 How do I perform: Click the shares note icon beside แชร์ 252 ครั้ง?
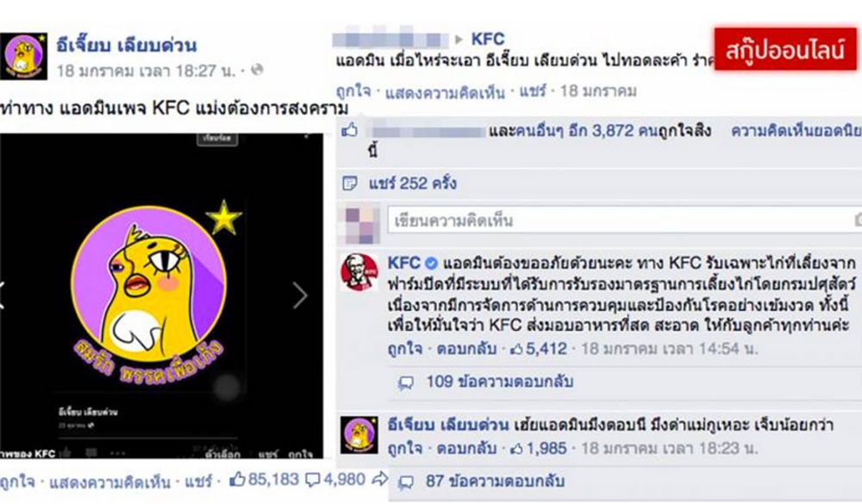(x=350, y=183)
